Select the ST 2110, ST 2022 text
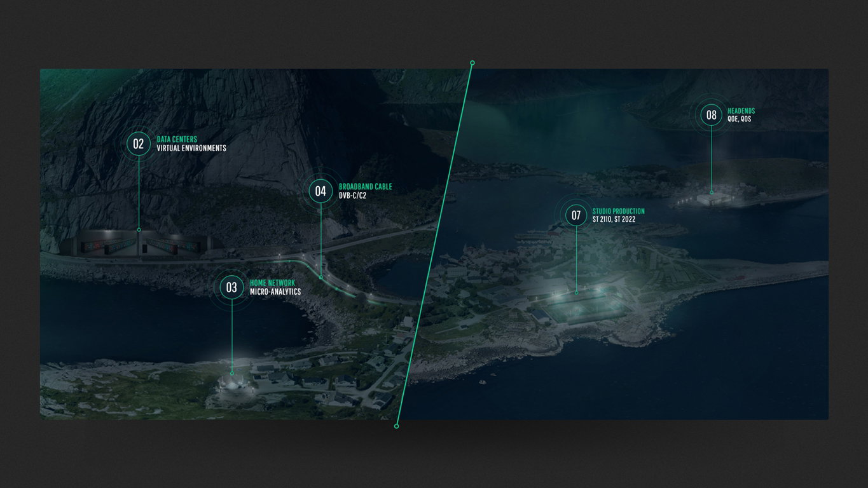The height and width of the screenshot is (488, 868). tap(614, 219)
